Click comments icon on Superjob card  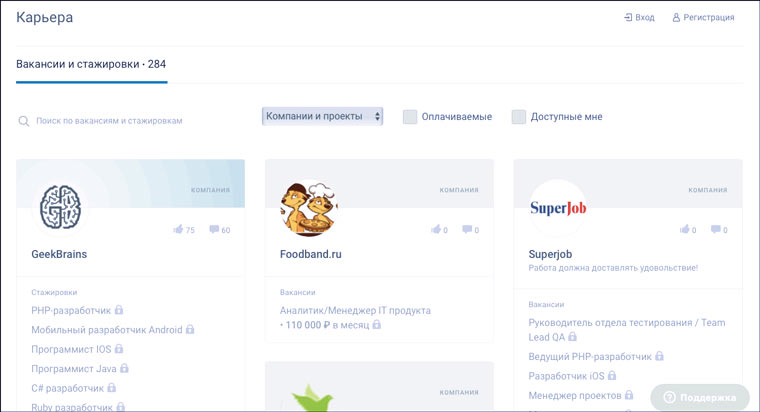tap(715, 229)
